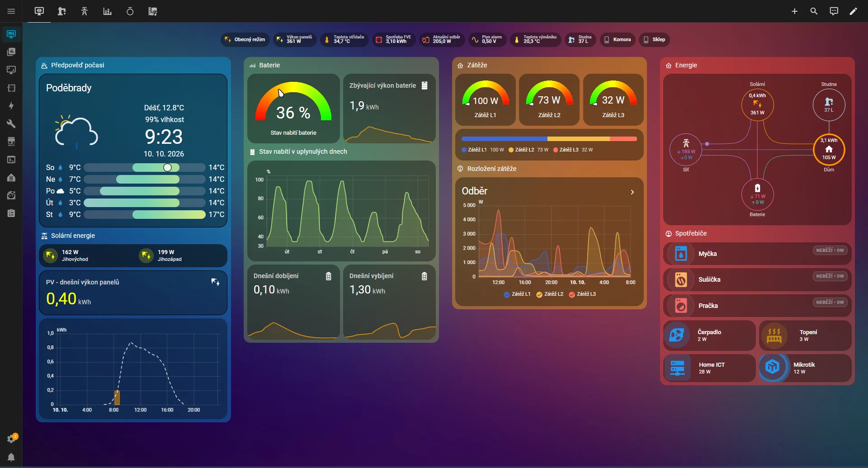Image resolution: width=868 pixels, height=468 pixels.
Task: Open the Dům home node in energy flow
Action: point(829,149)
